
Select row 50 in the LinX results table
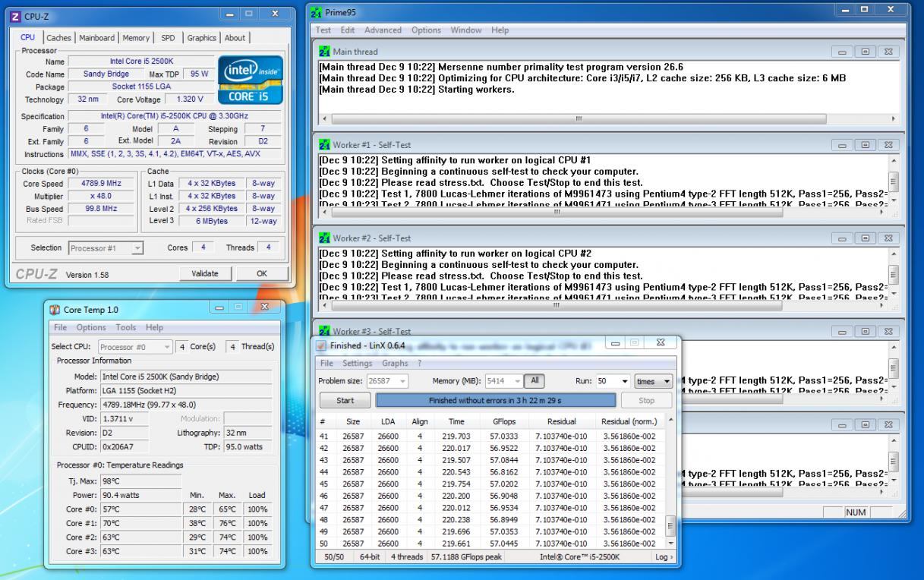pyautogui.click(x=490, y=544)
